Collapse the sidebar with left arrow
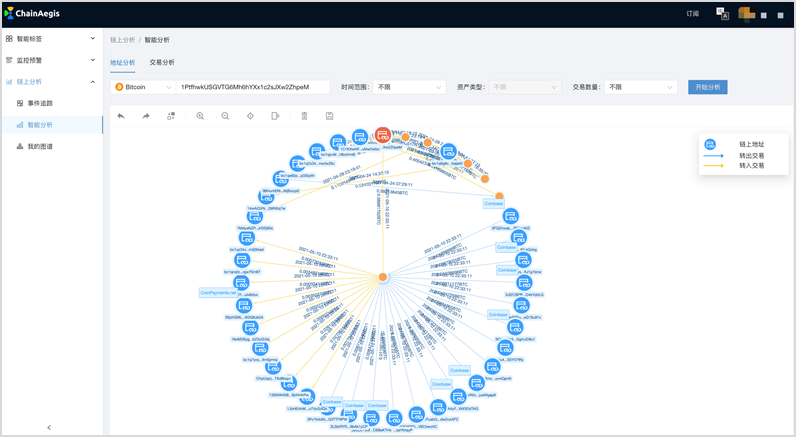This screenshot has height=437, width=796. (x=49, y=427)
